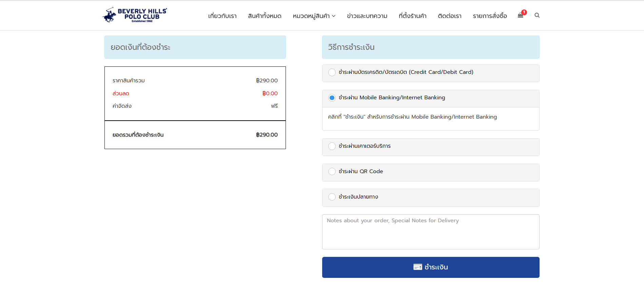
Task: Click the ราคาสินค้ารวม label
Action: pos(129,81)
